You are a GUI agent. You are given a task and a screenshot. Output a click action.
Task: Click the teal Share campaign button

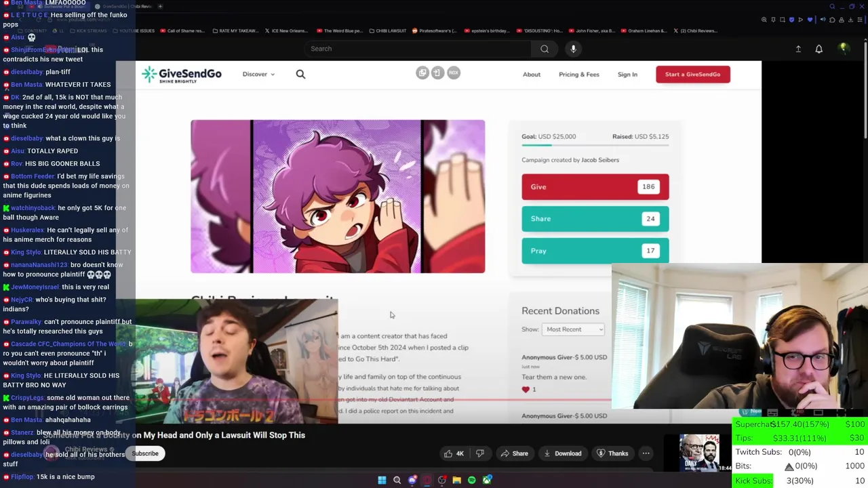(x=595, y=218)
